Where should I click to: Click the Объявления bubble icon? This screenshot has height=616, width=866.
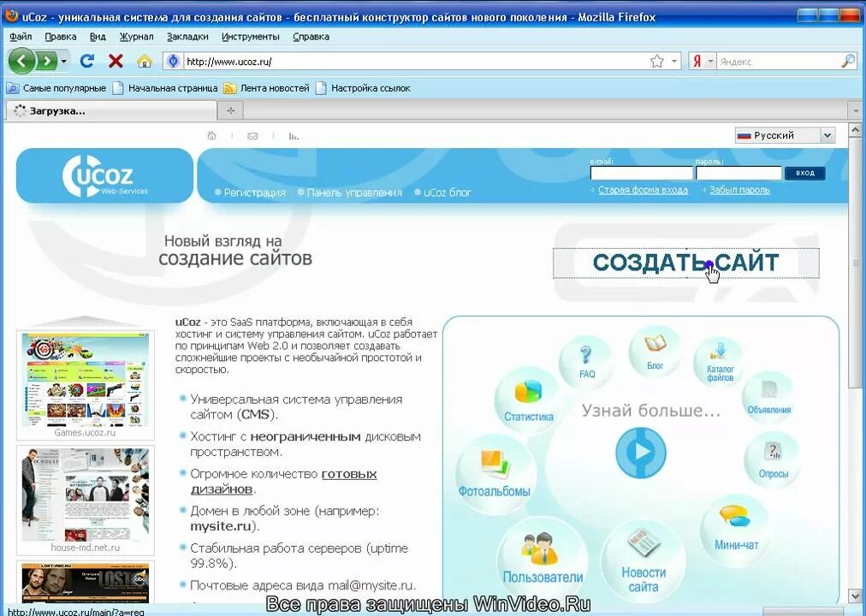pos(768,398)
